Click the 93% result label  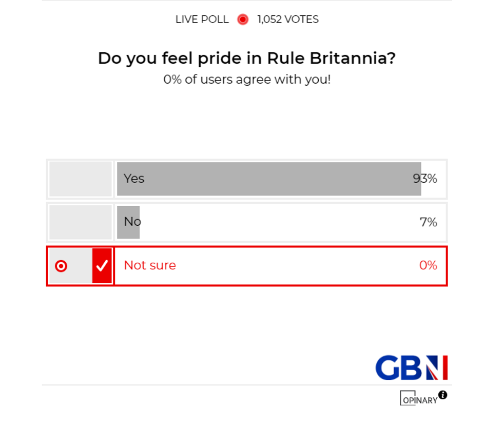[x=425, y=179]
